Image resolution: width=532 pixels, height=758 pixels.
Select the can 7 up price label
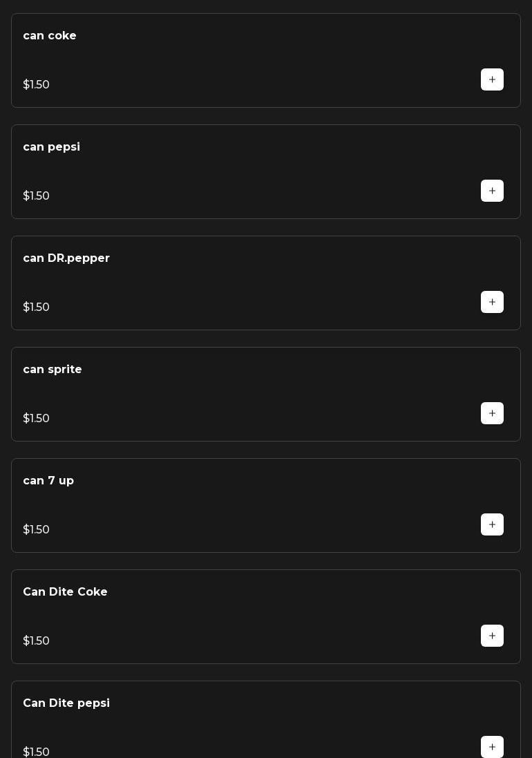(x=36, y=530)
